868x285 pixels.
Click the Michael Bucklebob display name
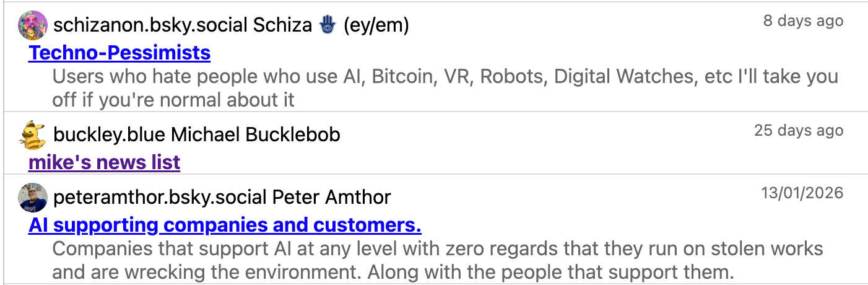[256, 134]
